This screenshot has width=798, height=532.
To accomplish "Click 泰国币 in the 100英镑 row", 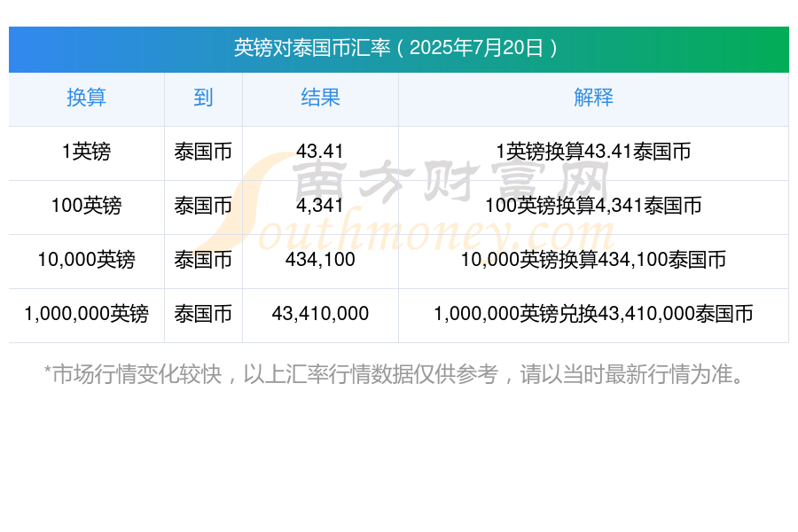I will pos(203,206).
